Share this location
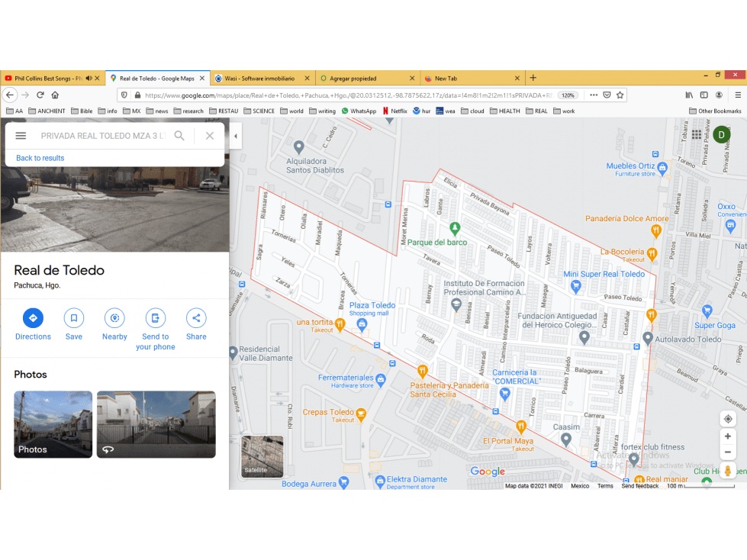This screenshot has height=560, width=747. pyautogui.click(x=196, y=318)
